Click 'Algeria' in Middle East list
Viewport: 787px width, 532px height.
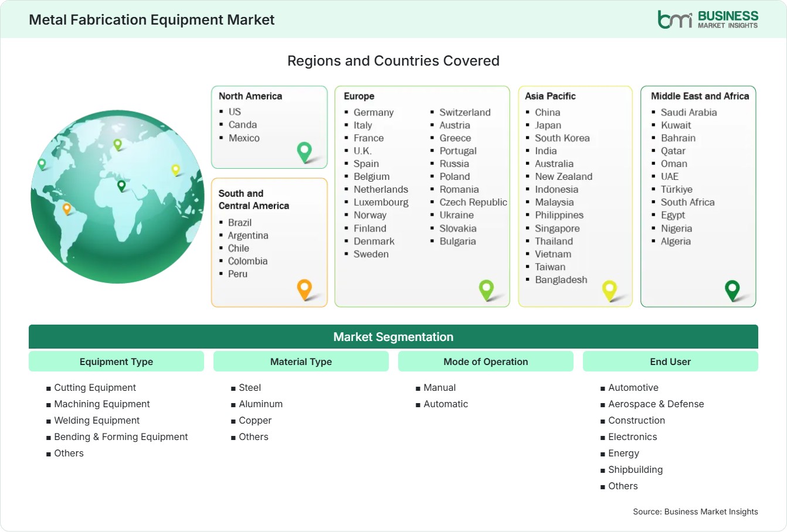pos(676,241)
